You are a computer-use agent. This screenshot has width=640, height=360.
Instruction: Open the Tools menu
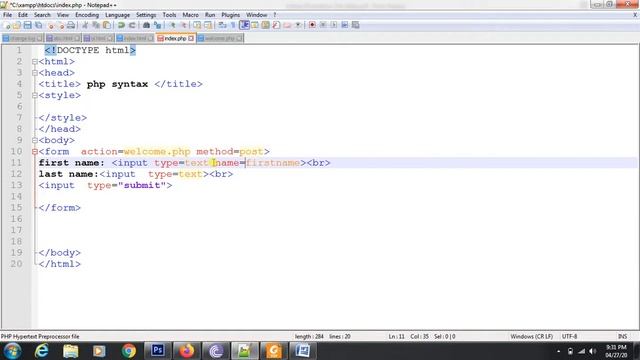coord(169,15)
